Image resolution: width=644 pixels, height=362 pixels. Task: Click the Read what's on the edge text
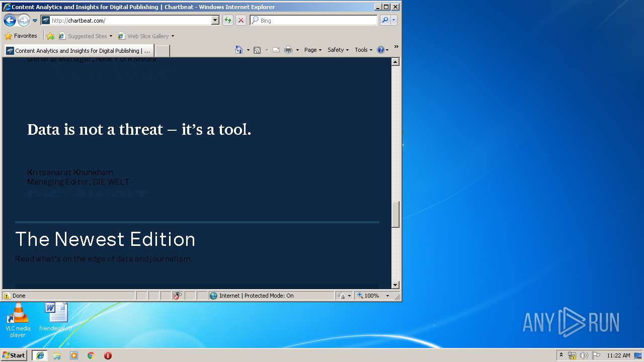pyautogui.click(x=104, y=259)
